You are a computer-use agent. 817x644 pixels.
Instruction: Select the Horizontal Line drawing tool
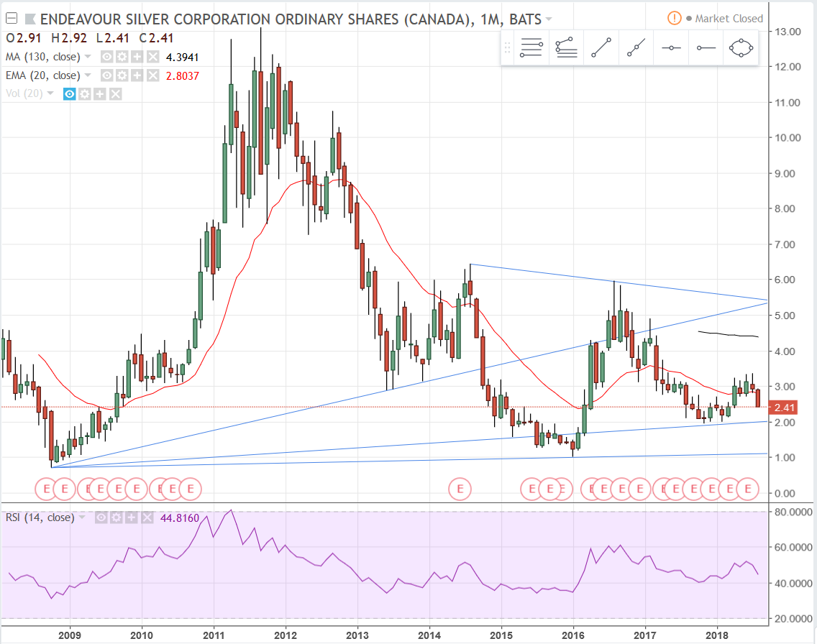click(x=671, y=48)
